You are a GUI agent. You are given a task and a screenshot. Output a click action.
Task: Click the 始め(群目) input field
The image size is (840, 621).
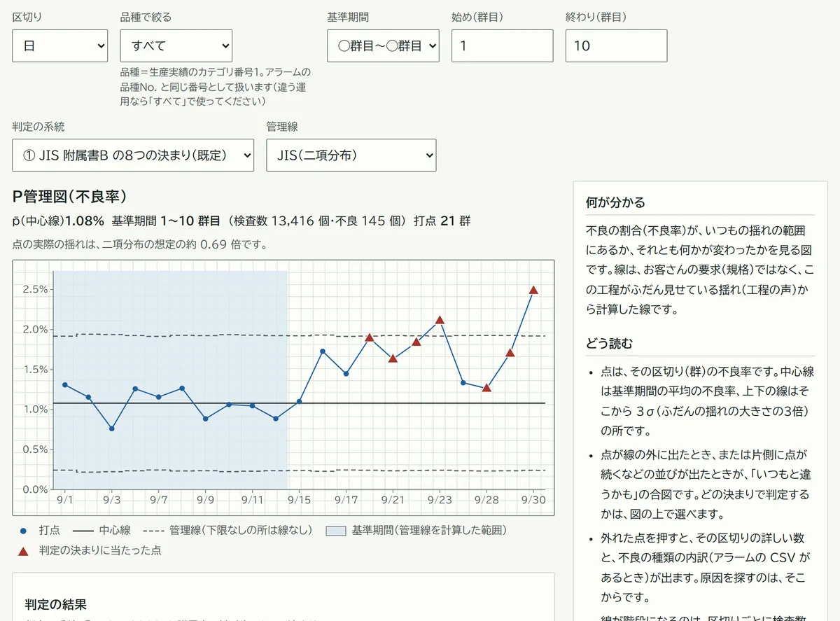tap(502, 46)
